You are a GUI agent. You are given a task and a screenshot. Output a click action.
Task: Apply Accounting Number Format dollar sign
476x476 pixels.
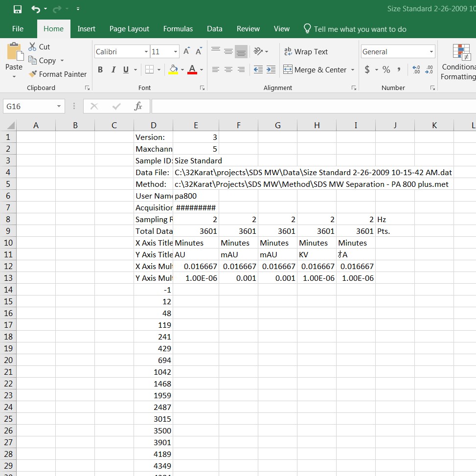(367, 70)
